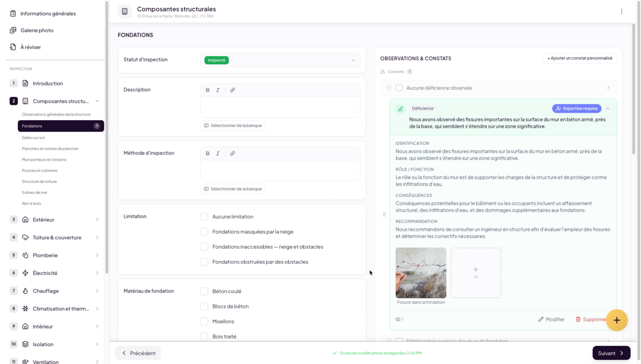Check Aucune déficience observée box
Image resolution: width=641 pixels, height=364 pixels.
[x=399, y=88]
